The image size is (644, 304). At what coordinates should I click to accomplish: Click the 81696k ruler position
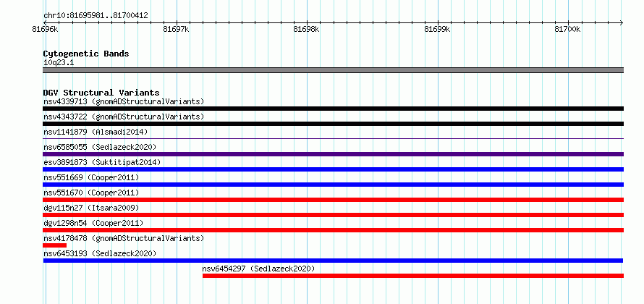coord(45,30)
